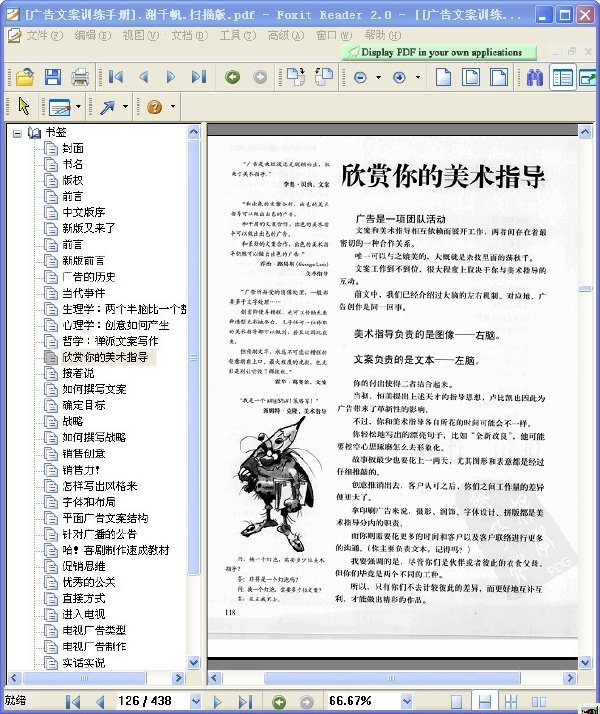Open help icon dropdown arrow
This screenshot has width=600, height=714.
(173, 107)
